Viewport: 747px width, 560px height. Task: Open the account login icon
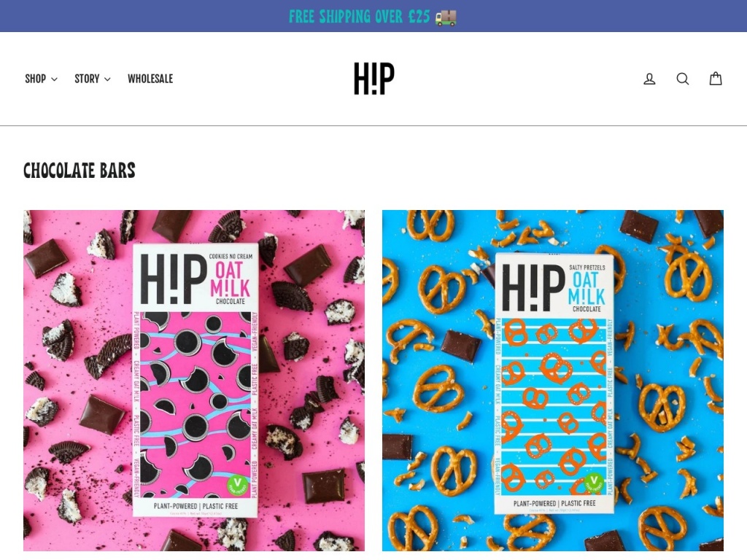point(649,79)
